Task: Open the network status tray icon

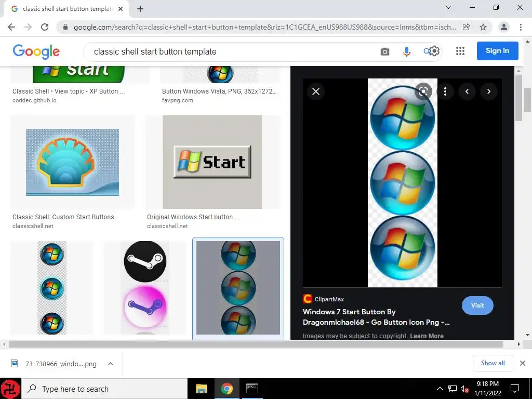Action: [453, 389]
